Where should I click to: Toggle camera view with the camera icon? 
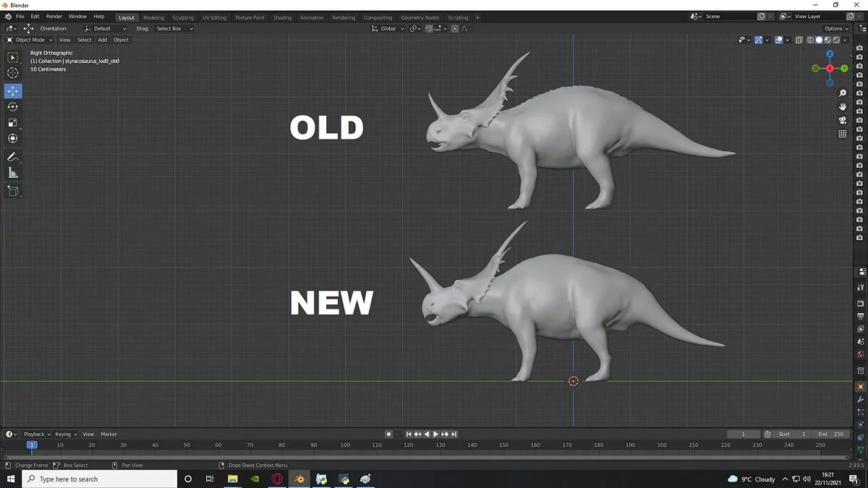pos(843,120)
